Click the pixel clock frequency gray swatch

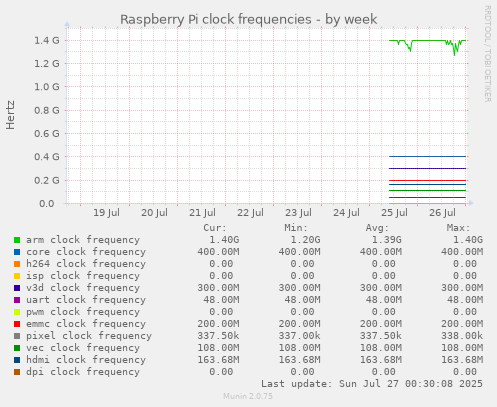pyautogui.click(x=17, y=336)
